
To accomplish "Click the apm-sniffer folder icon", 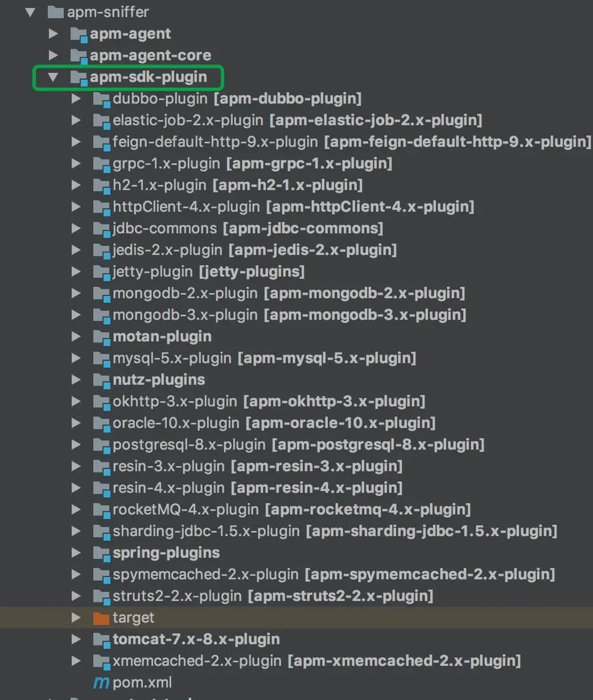I will (56, 12).
